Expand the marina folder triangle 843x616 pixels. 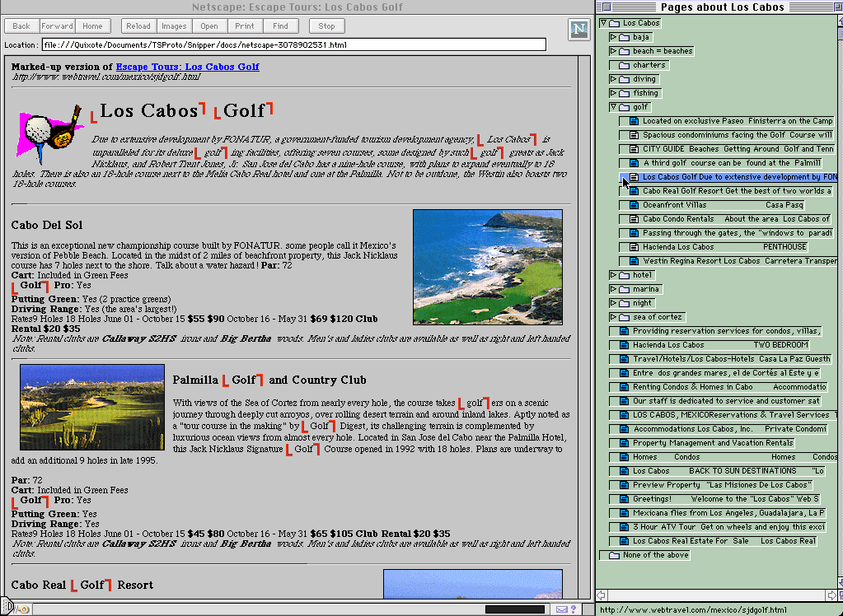pyautogui.click(x=613, y=289)
